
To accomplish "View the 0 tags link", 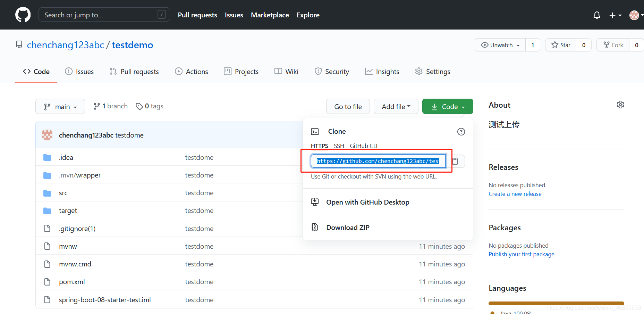I will point(150,106).
